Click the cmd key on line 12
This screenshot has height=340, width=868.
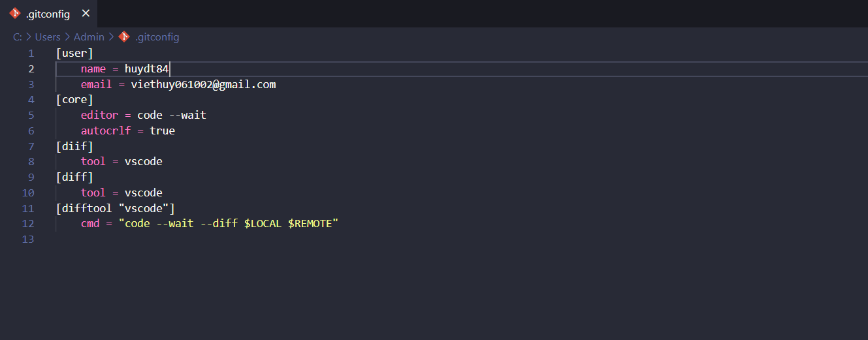click(x=90, y=224)
